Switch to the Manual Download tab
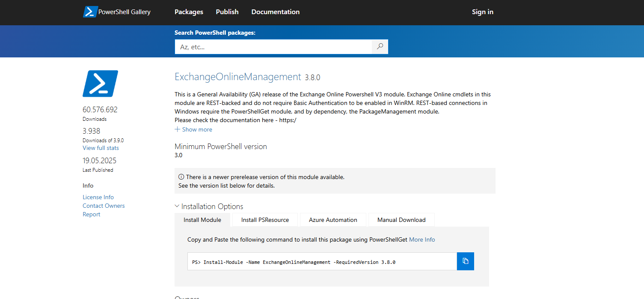This screenshot has height=299, width=644. point(401,220)
